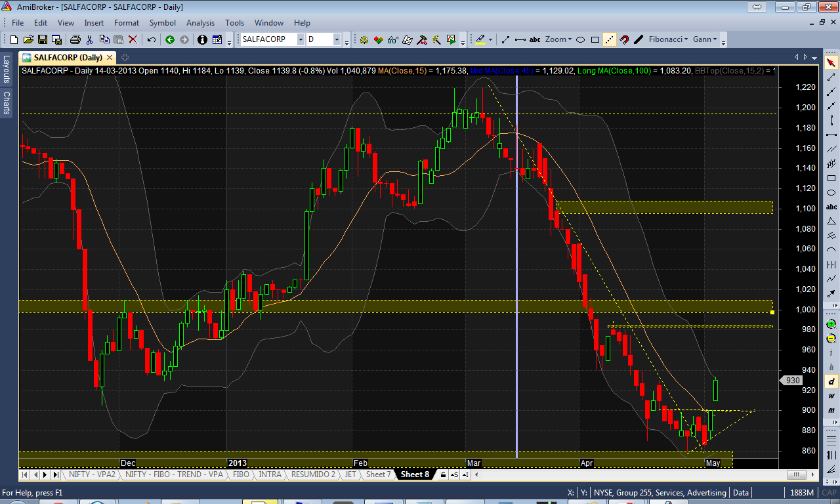Viewport: 840px width, 504px height.
Task: Open the SALFACORP symbol dropdown
Action: 301,39
